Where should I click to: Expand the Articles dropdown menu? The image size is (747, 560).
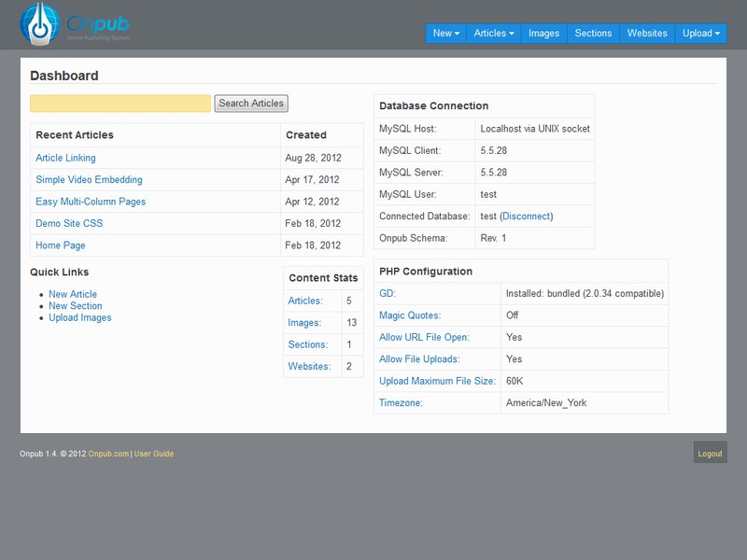(x=494, y=34)
